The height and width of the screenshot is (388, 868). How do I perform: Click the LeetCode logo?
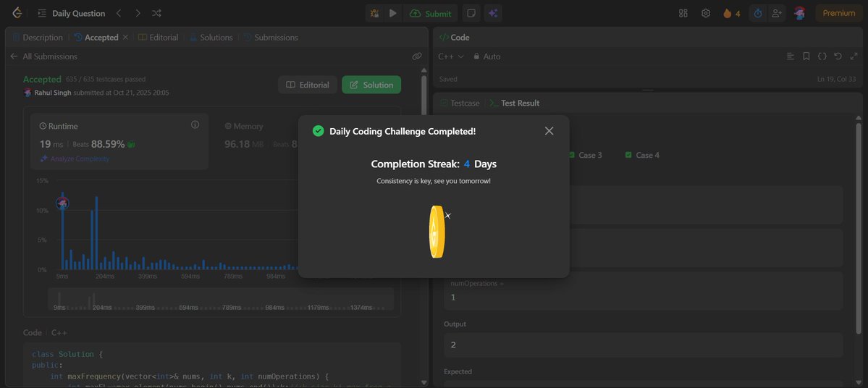(x=17, y=13)
